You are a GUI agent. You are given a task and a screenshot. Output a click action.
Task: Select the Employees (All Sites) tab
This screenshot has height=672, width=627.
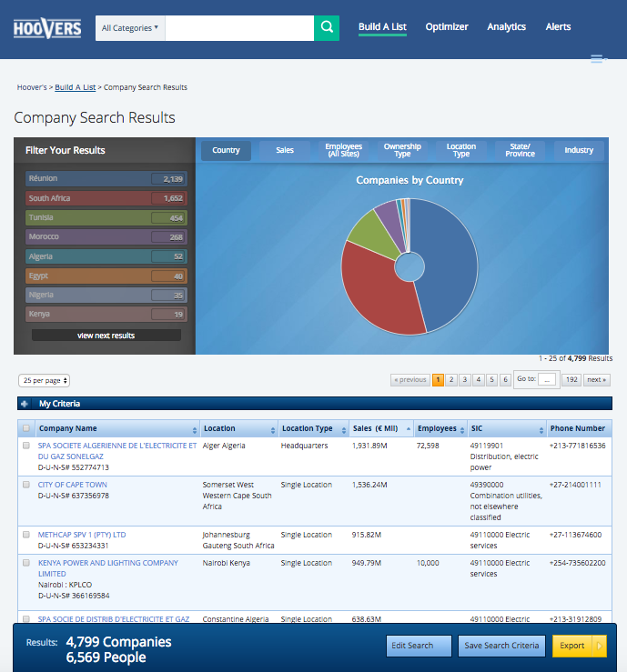[343, 150]
